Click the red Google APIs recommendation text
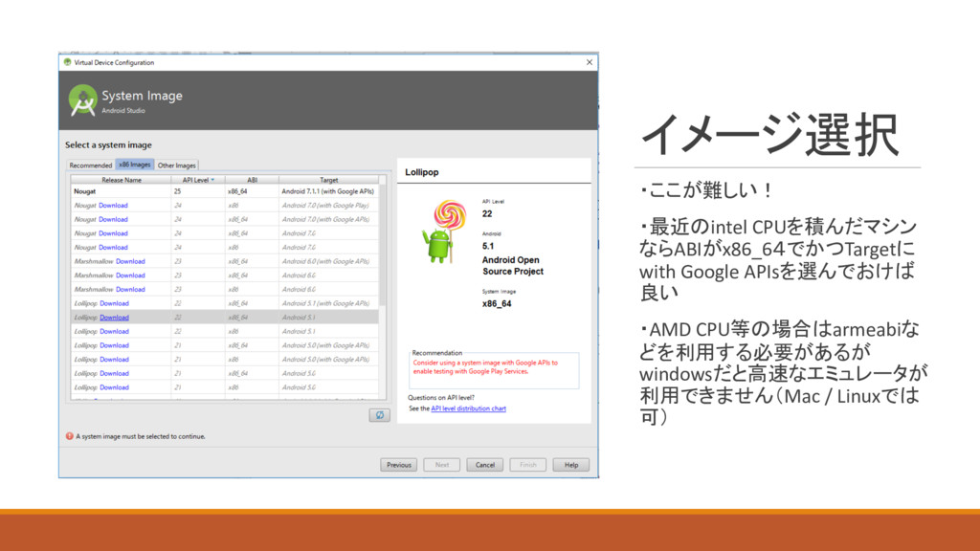This screenshot has height=551, width=980. click(x=485, y=366)
